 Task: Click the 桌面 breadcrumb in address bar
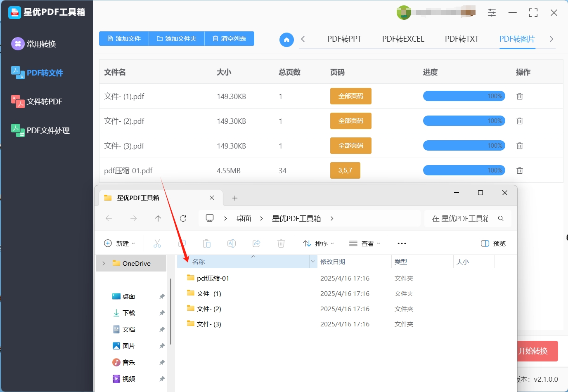point(244,218)
